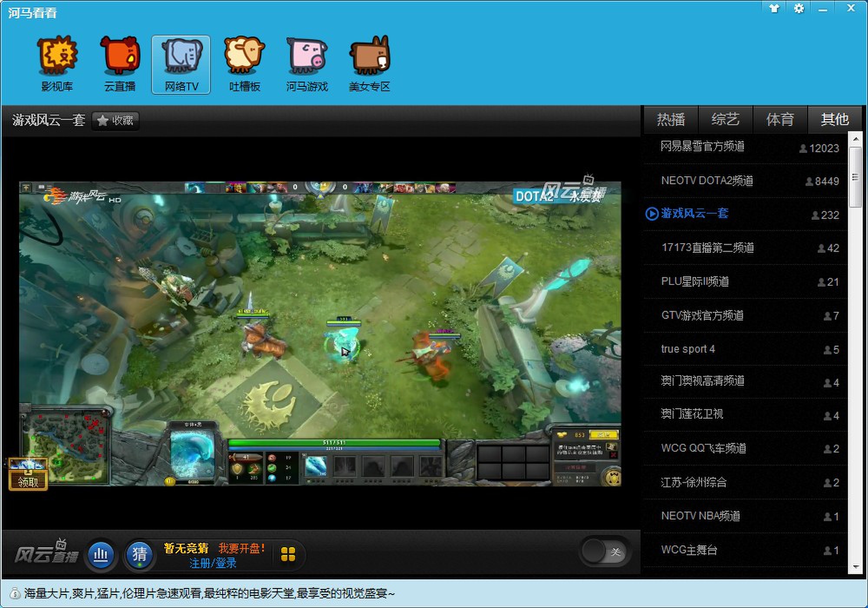Viewport: 868px width, 608px height.
Task: Switch to the 热播 tab
Action: [x=671, y=119]
